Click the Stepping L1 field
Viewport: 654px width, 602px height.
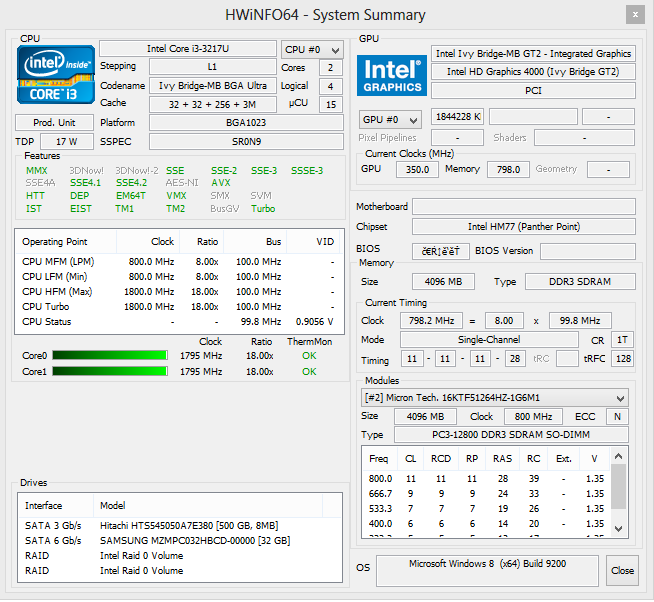(213, 67)
